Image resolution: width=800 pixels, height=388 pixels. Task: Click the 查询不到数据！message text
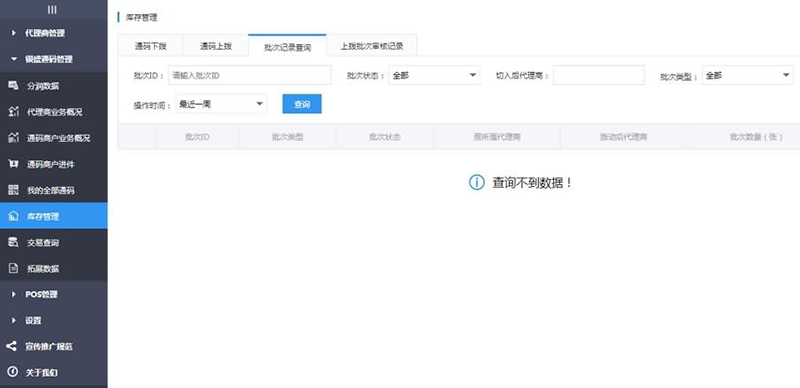click(x=532, y=183)
